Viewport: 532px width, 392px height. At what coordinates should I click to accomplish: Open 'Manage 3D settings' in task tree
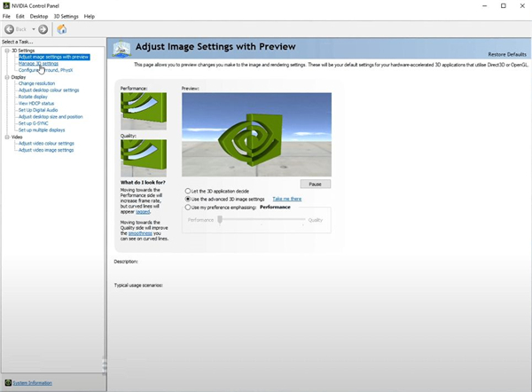point(38,64)
